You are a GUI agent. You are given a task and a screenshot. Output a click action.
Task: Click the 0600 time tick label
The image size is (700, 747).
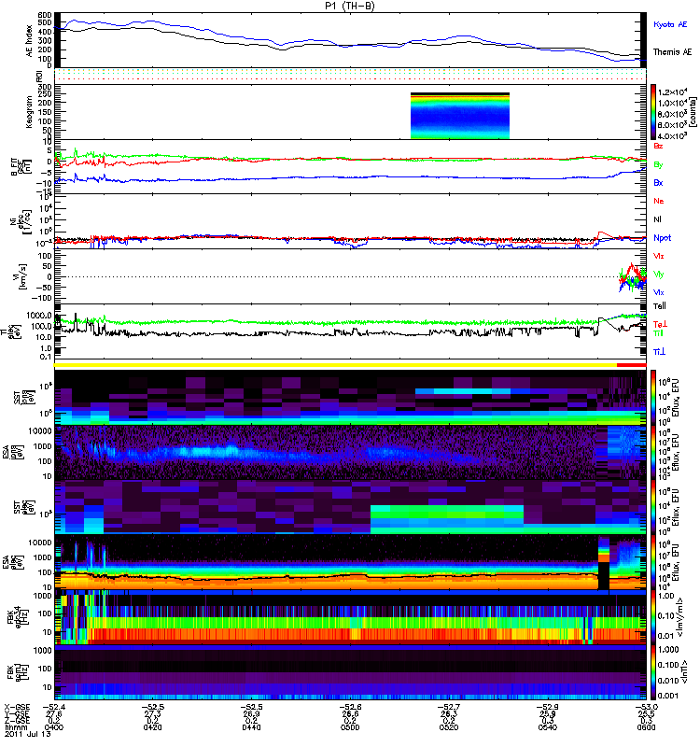(x=646, y=727)
